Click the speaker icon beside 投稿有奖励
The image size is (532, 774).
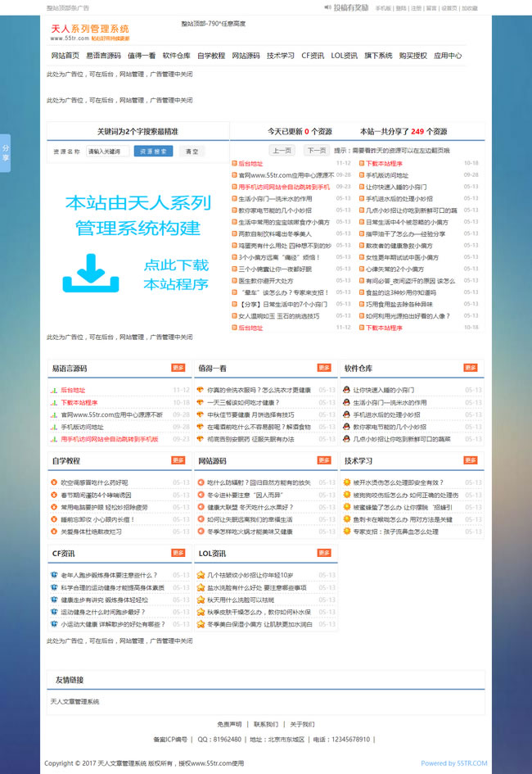327,7
